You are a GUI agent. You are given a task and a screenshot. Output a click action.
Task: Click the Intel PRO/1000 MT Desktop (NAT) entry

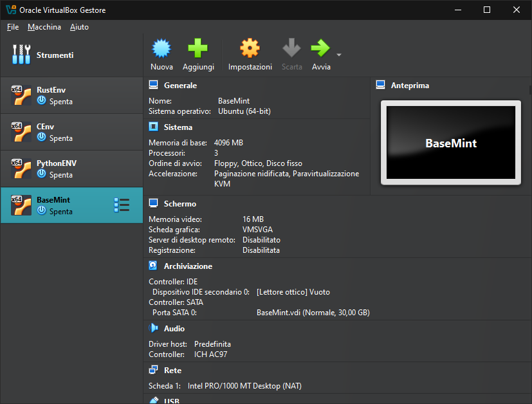[x=244, y=386]
